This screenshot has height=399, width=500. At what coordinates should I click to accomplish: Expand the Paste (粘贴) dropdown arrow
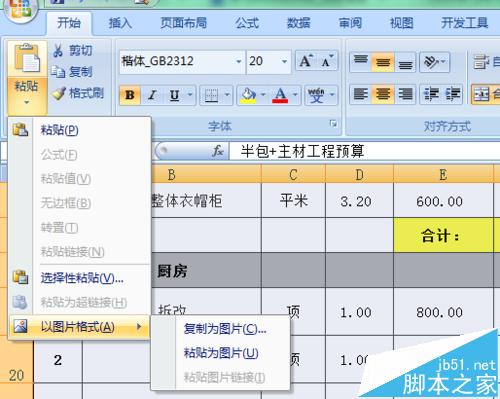tap(27, 102)
